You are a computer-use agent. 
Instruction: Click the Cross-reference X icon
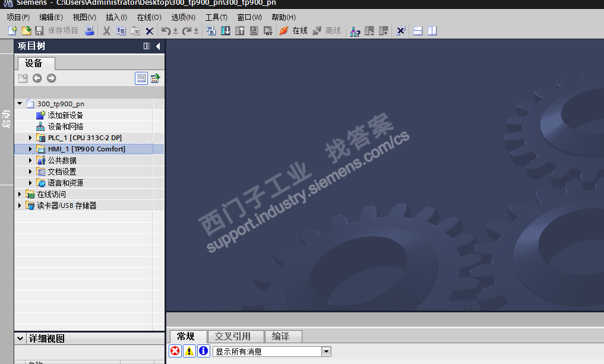click(401, 30)
